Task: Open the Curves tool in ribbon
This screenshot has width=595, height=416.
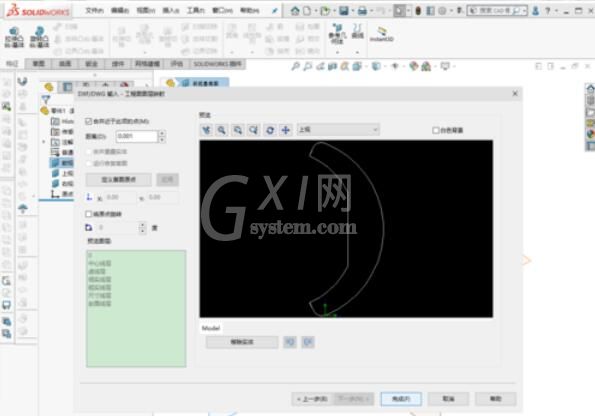Action: coord(357,31)
